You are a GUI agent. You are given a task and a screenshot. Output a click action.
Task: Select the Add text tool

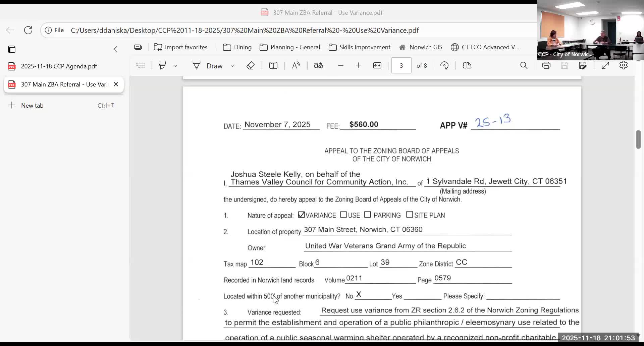pos(273,66)
